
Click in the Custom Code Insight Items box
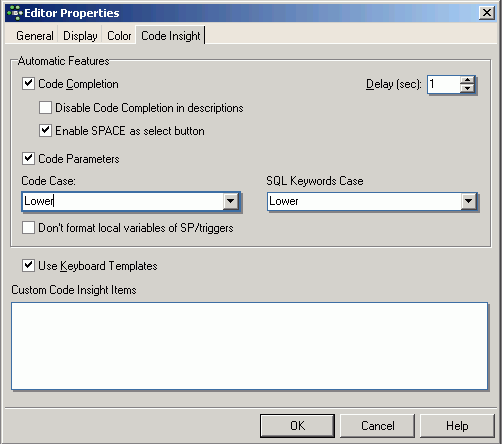click(x=249, y=346)
